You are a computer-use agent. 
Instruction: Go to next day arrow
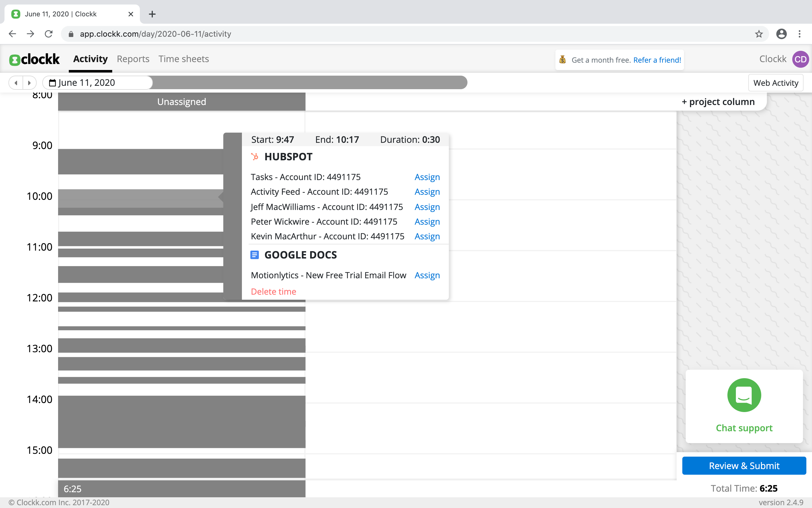30,83
